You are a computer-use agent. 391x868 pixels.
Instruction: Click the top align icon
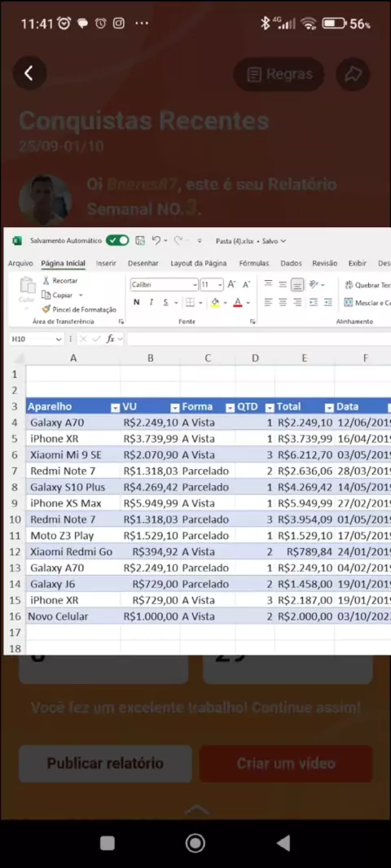pyautogui.click(x=269, y=284)
